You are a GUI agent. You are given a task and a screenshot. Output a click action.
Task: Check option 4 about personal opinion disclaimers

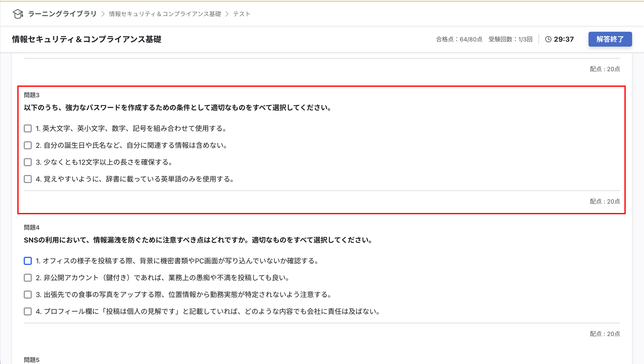(x=27, y=311)
